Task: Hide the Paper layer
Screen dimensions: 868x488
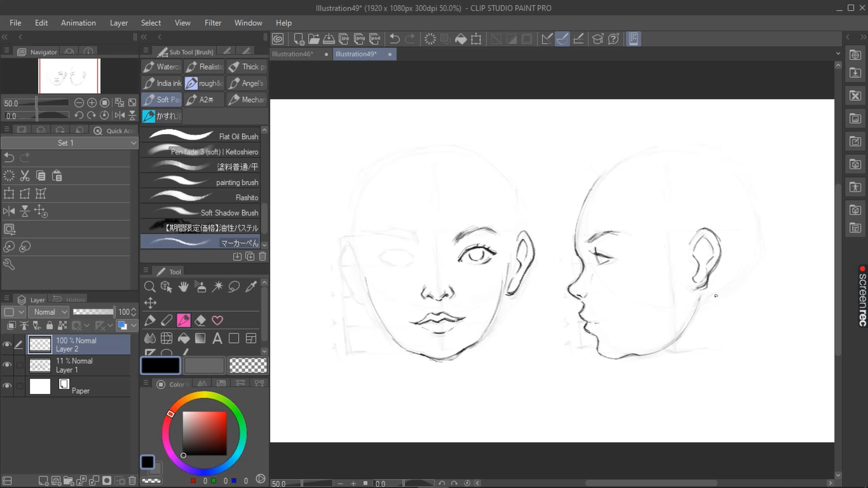Action: (7, 386)
